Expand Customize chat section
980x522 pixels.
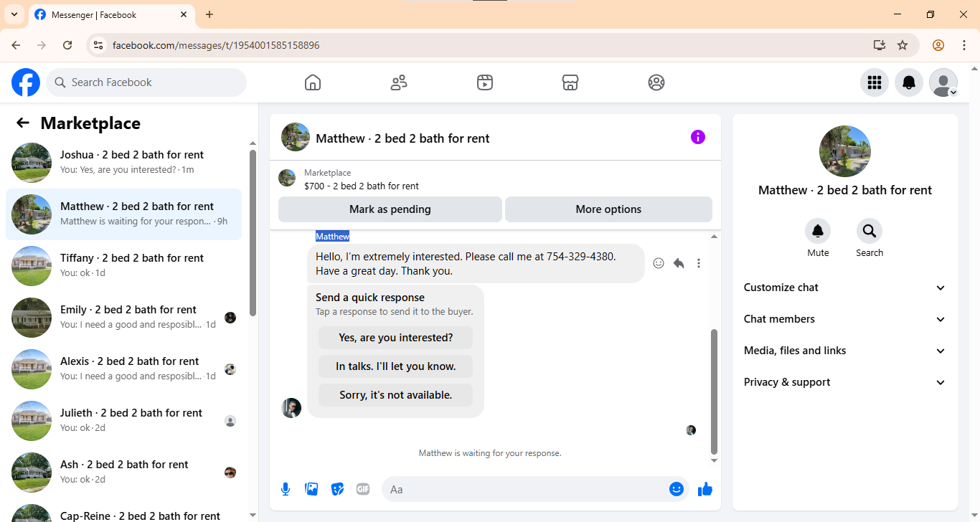[x=845, y=288]
